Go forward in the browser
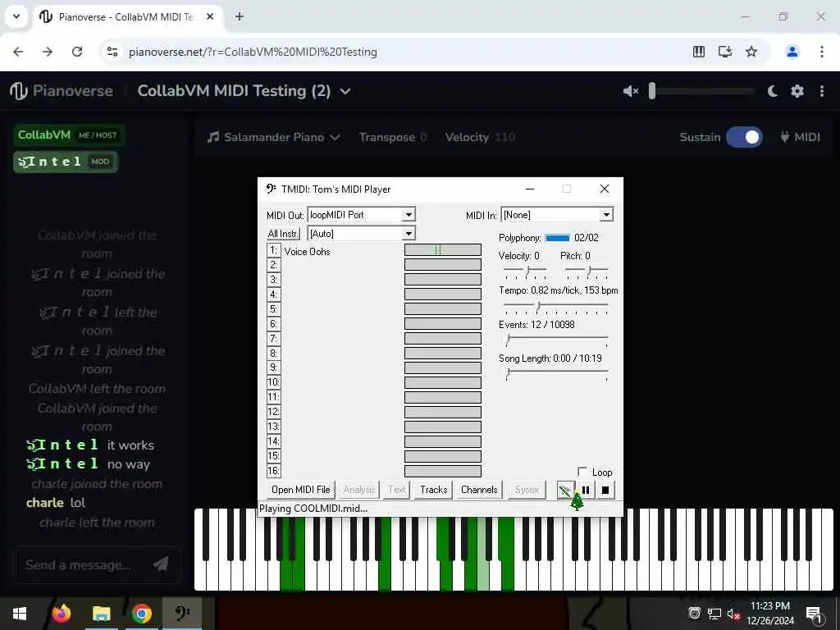The height and width of the screenshot is (630, 840). (x=48, y=52)
